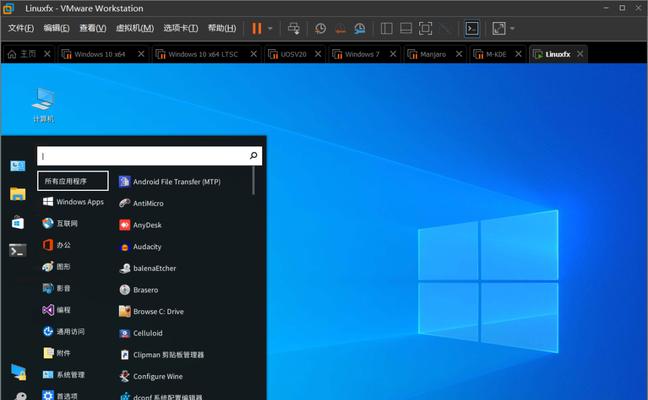The height and width of the screenshot is (400, 648).
Task: Click the start menu user settings sidebar icon
Action: 18,166
